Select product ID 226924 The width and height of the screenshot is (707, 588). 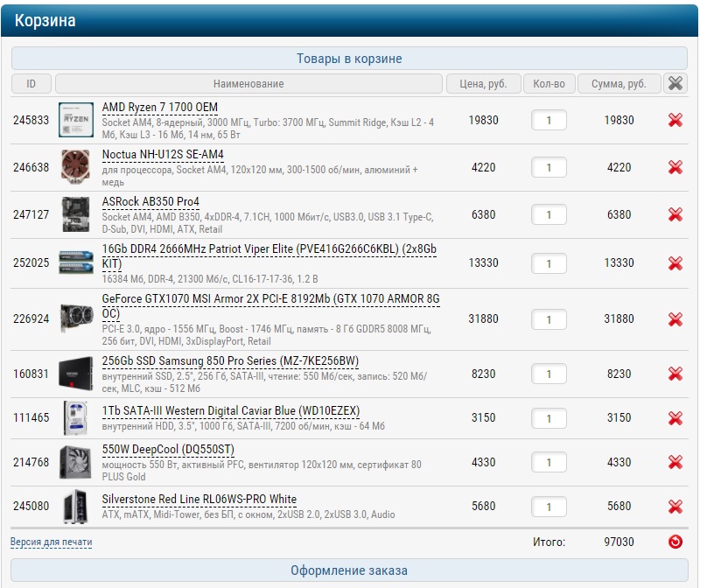coord(31,318)
